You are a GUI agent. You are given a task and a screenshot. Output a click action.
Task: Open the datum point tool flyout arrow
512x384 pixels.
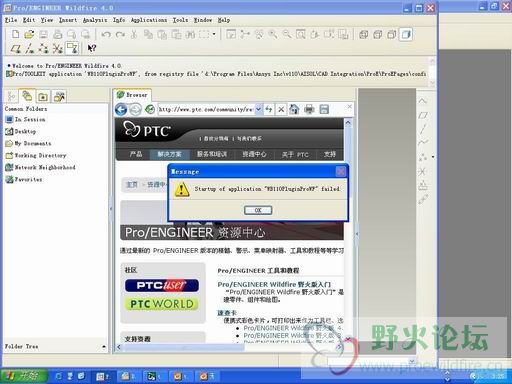coord(433,157)
